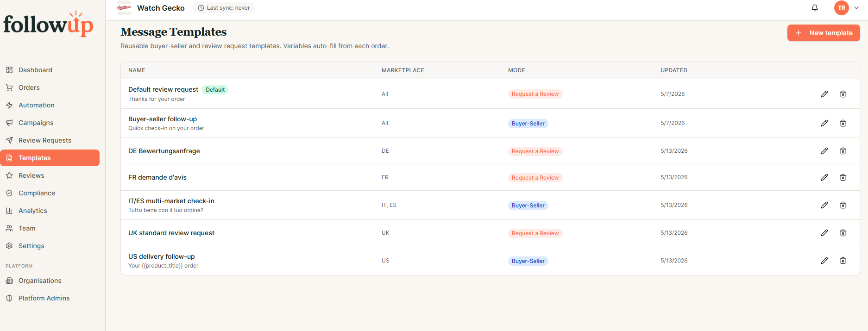Screen dimensions: 868x331
Task: Click the TR user avatar
Action: [x=841, y=8]
